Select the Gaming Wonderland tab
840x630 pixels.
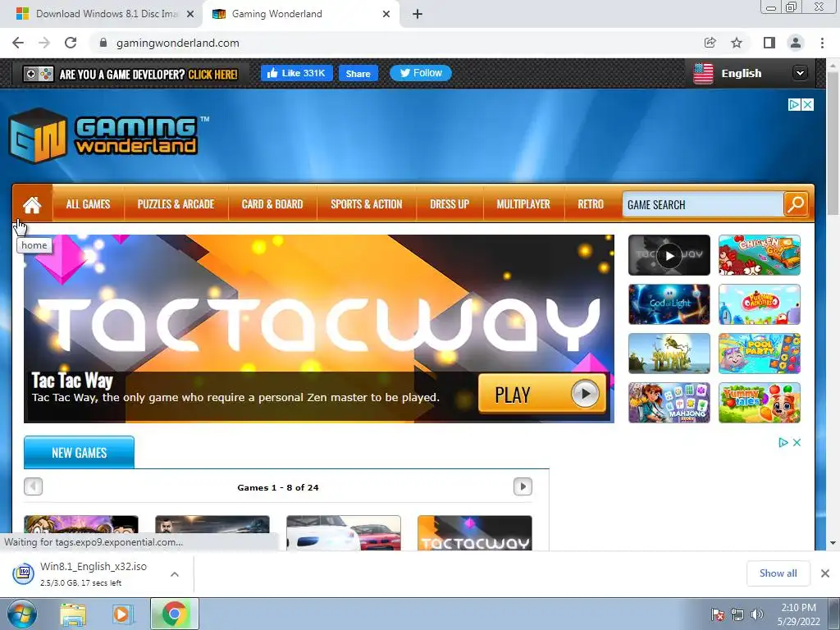coord(302,14)
